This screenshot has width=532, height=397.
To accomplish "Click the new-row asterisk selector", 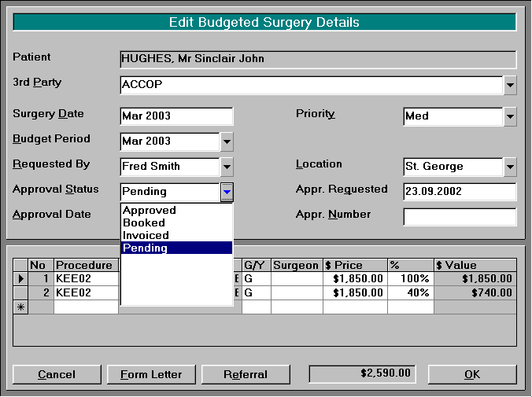I will tap(20, 307).
